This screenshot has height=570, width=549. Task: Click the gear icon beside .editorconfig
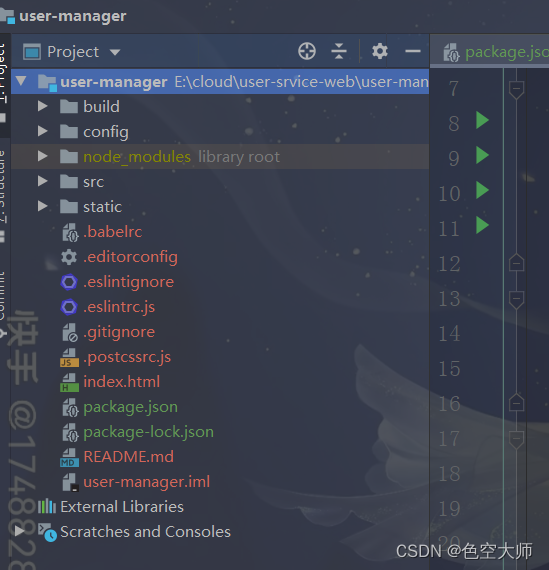[x=69, y=257]
